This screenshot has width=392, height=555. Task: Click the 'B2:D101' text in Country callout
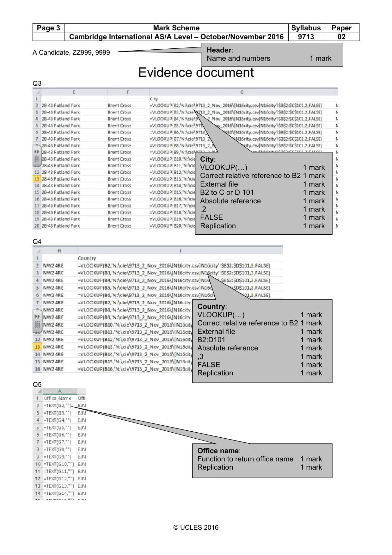click(x=211, y=340)
